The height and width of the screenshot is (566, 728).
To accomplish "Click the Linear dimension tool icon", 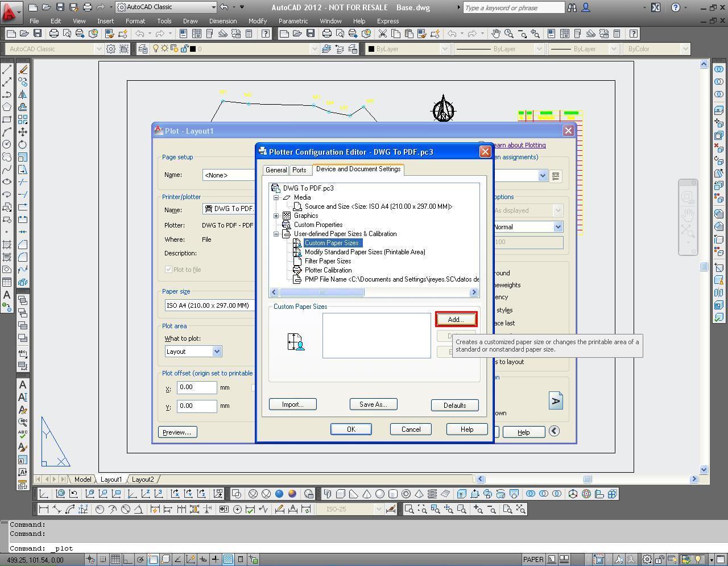I will pos(43,509).
